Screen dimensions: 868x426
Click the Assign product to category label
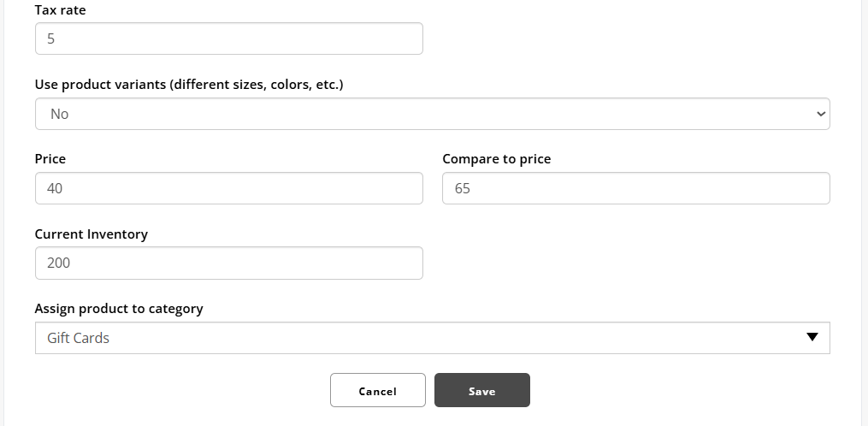119,309
